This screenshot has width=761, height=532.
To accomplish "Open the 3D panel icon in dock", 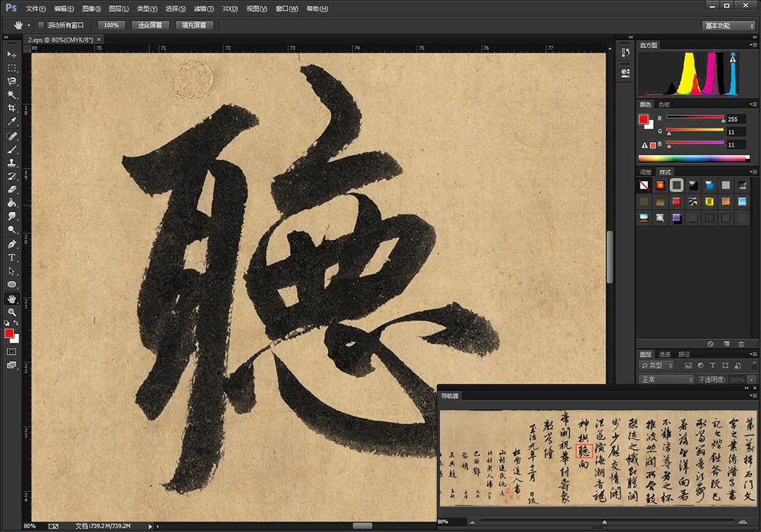I will (x=626, y=73).
